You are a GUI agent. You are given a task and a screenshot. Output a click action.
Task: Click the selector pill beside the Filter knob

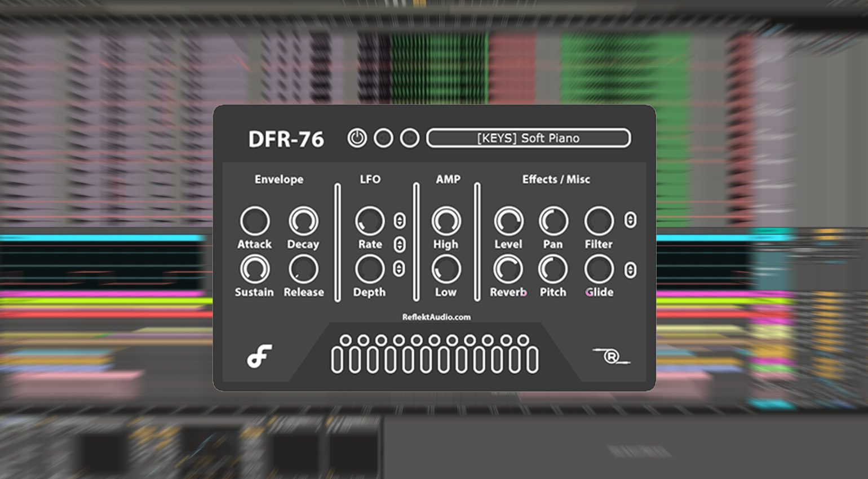coord(630,220)
